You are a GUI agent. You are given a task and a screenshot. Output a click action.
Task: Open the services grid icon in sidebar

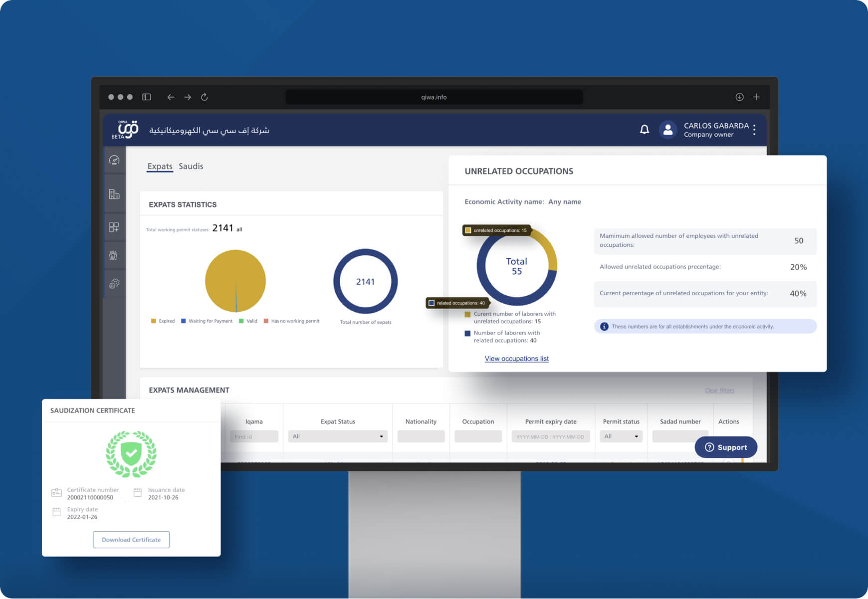click(x=114, y=227)
